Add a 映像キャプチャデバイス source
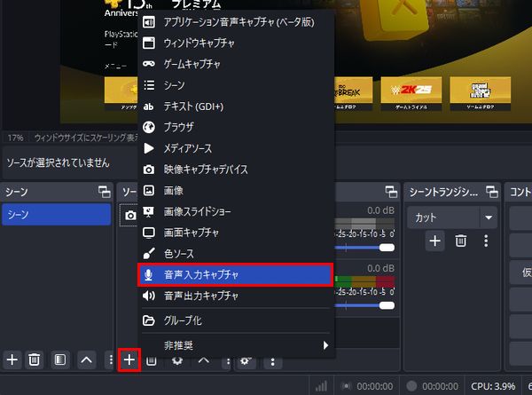532x395 pixels. [x=236, y=170]
